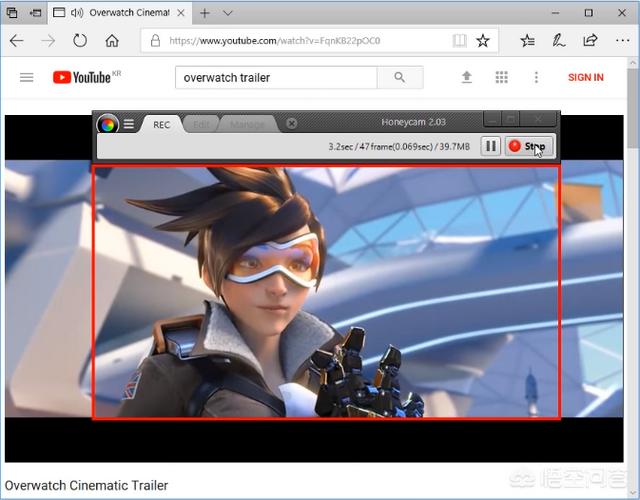Open YouTube settings three-dot menu
This screenshot has height=500, width=640.
click(x=536, y=77)
